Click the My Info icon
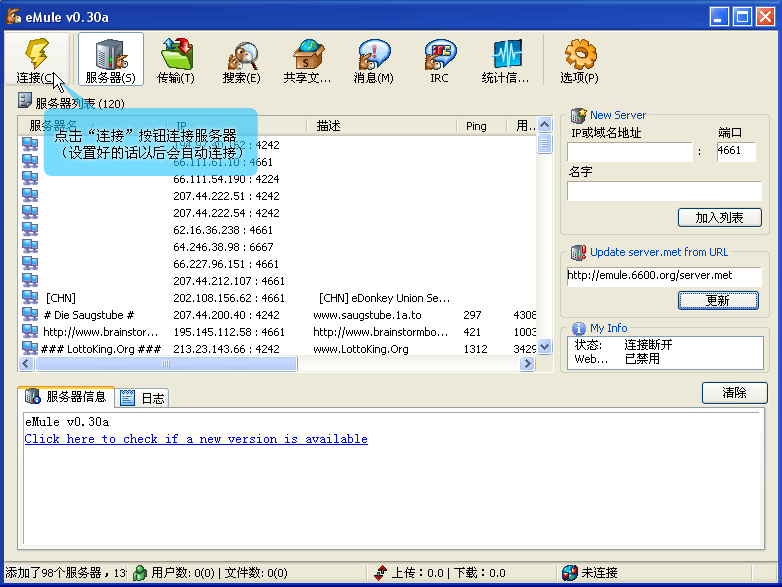Image resolution: width=782 pixels, height=587 pixels. tap(579, 329)
